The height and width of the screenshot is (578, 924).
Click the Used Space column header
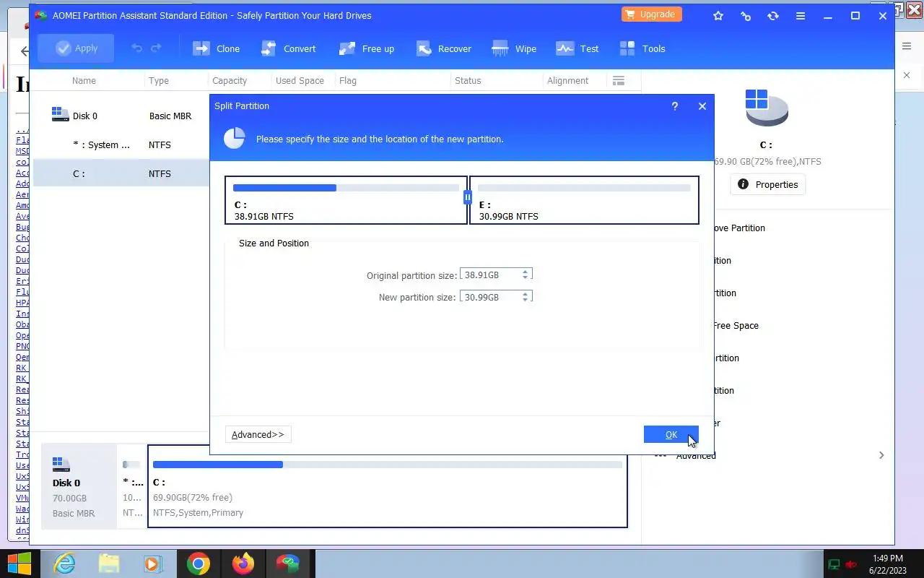tap(300, 80)
